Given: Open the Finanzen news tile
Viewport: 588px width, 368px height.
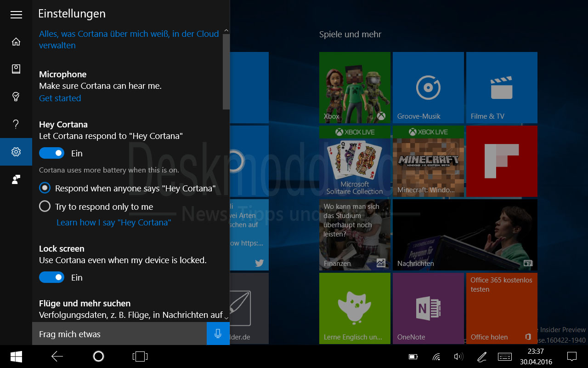Looking at the screenshot, I should coord(355,235).
